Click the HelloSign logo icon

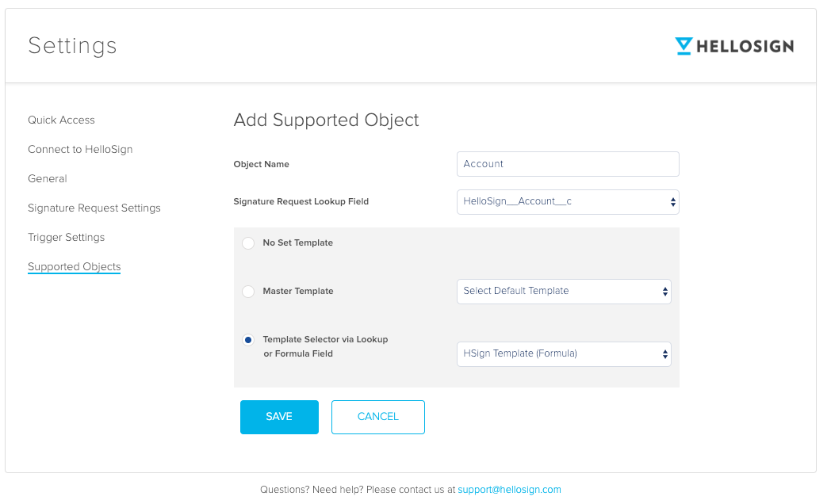point(684,46)
